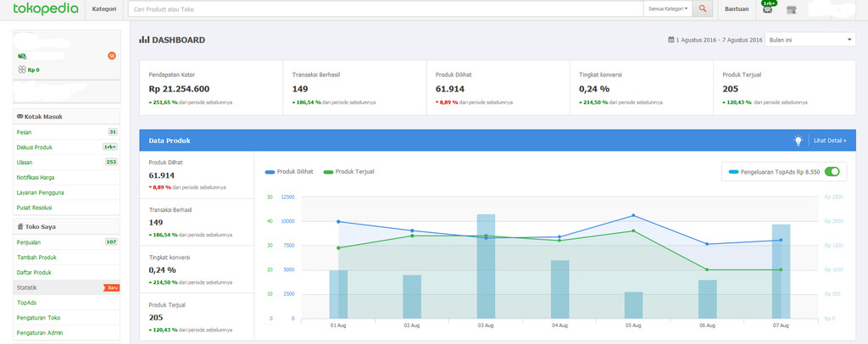Focus the Cari Product atau Toko search field
The height and width of the screenshot is (344, 868).
386,8
